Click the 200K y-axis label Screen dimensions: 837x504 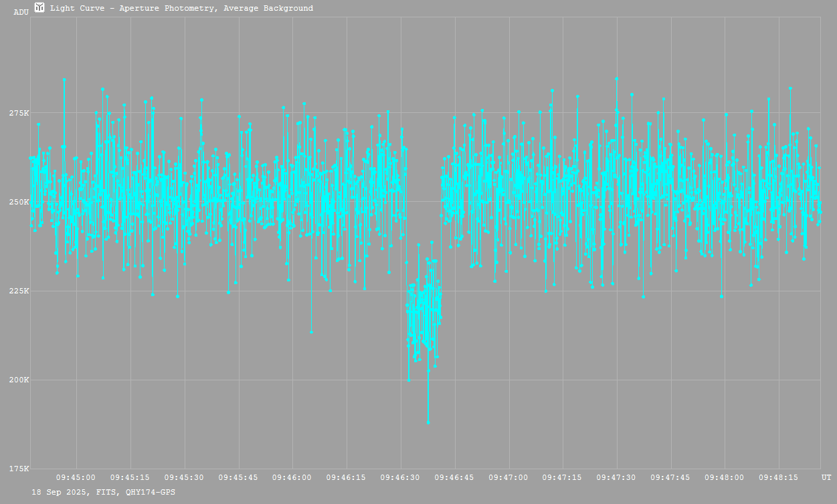(x=19, y=380)
